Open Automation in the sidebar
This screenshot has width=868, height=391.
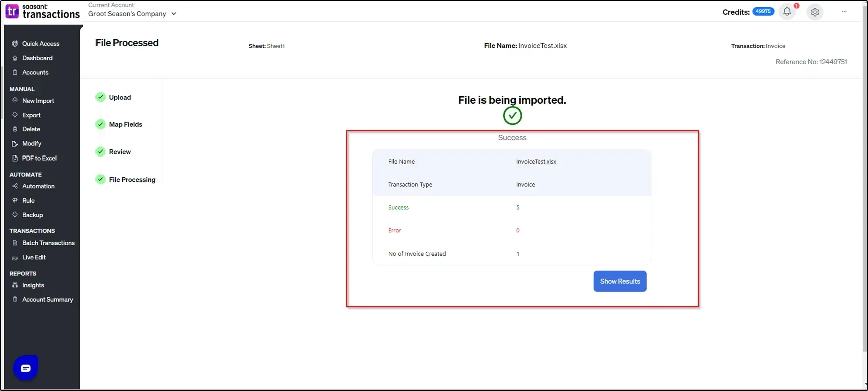tap(38, 186)
